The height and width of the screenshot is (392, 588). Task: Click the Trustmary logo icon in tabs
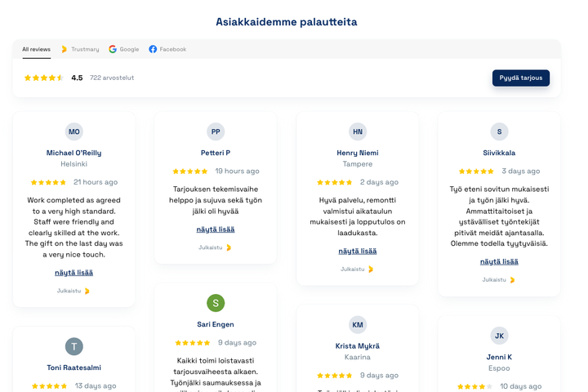[x=65, y=49]
